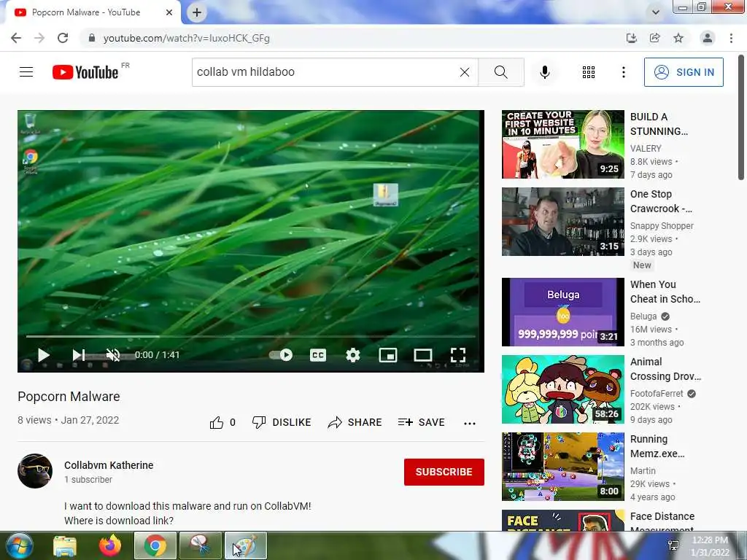Screen dimensions: 747x560
Task: Seek on the video progress bar
Action: [x=251, y=336]
